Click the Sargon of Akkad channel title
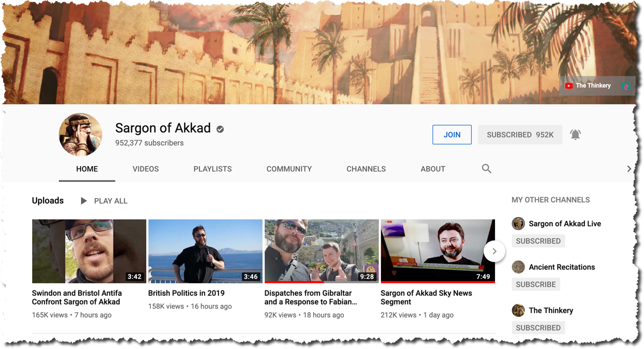Image resolution: width=644 pixels, height=349 pixels. coord(163,128)
